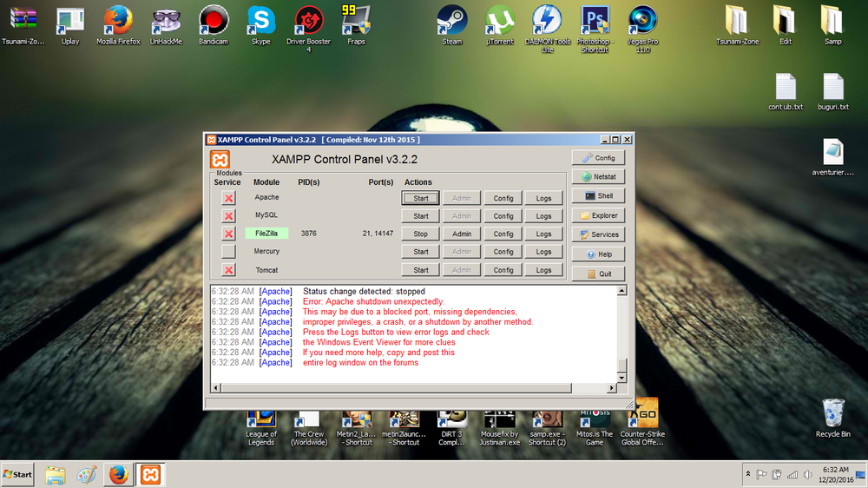
Task: Select the Samp folder on desktop
Action: tap(832, 25)
